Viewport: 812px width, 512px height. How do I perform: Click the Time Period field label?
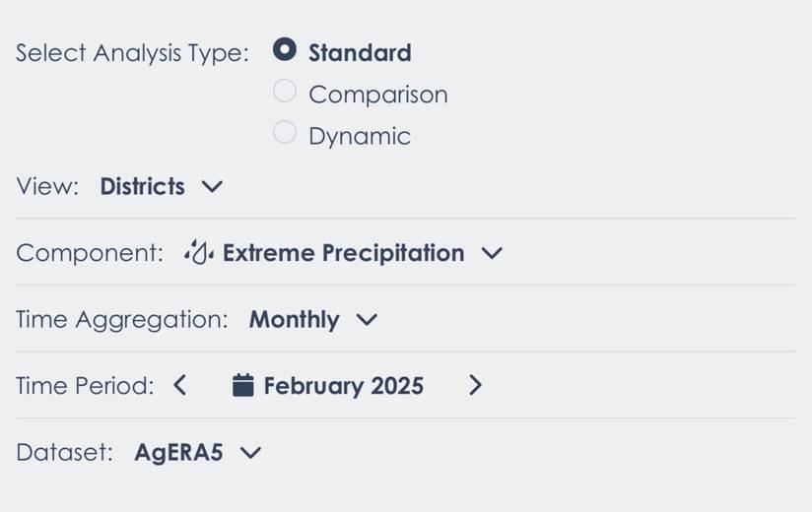tap(85, 385)
